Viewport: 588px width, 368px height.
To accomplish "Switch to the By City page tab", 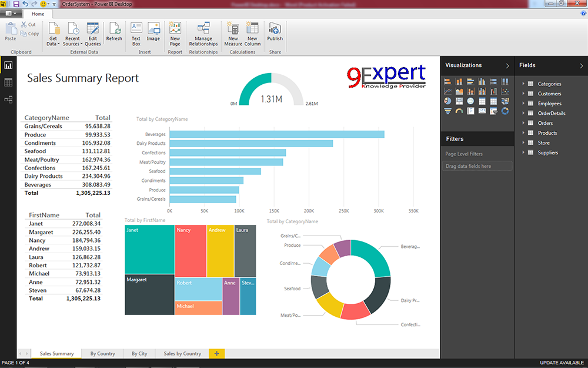I will [139, 353].
